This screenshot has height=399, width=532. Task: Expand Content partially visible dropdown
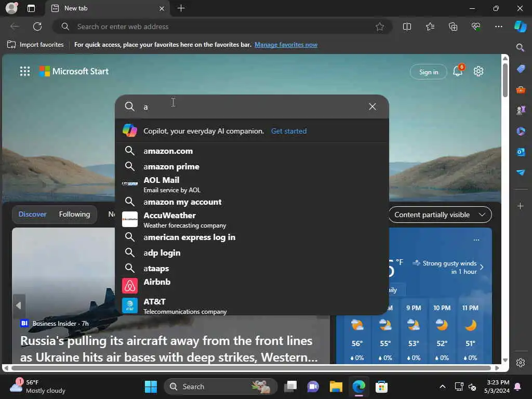440,215
